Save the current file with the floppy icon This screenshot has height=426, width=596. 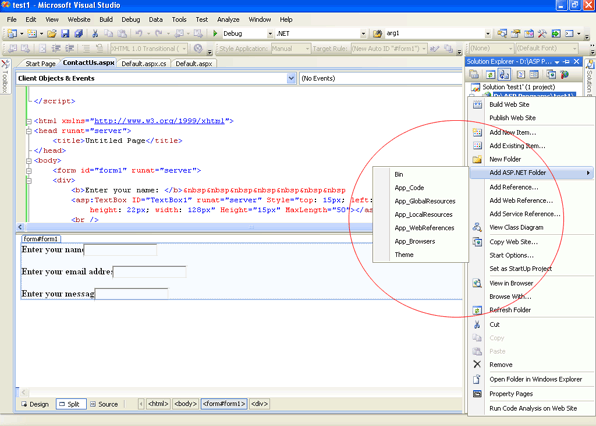(65, 34)
